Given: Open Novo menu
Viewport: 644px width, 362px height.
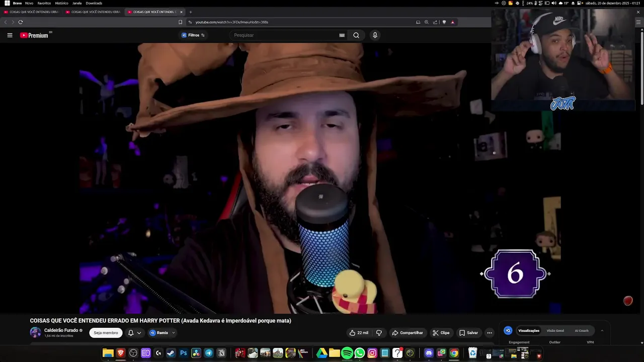Looking at the screenshot, I should [29, 3].
